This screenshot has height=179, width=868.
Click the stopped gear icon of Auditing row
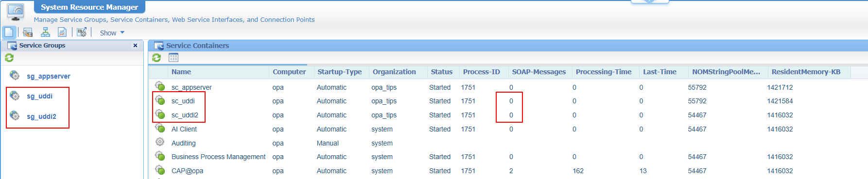[160, 142]
